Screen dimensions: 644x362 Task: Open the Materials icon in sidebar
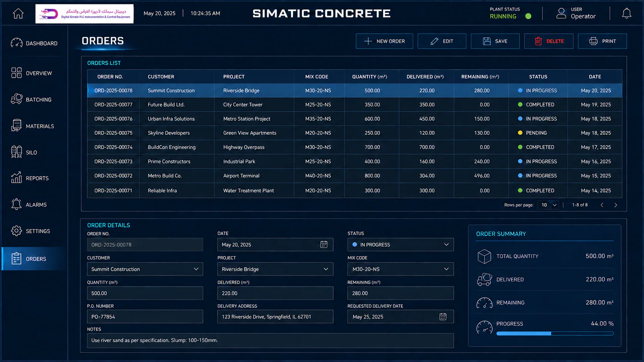(x=17, y=125)
